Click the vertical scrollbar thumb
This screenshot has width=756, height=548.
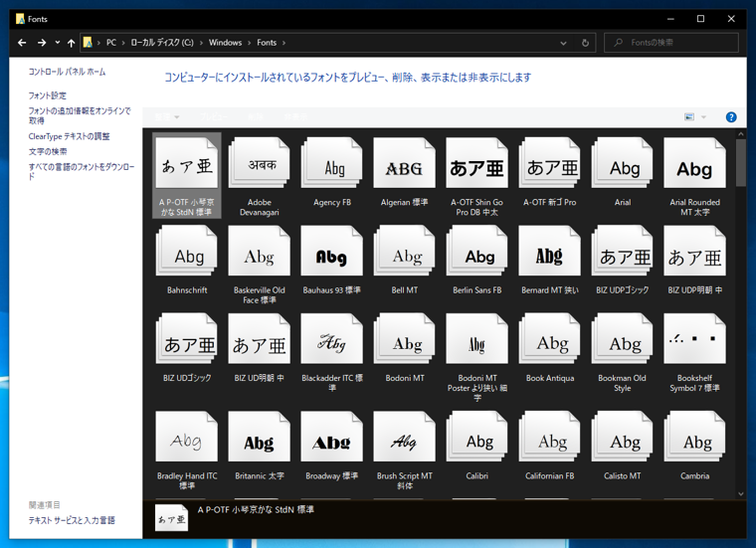click(741, 162)
